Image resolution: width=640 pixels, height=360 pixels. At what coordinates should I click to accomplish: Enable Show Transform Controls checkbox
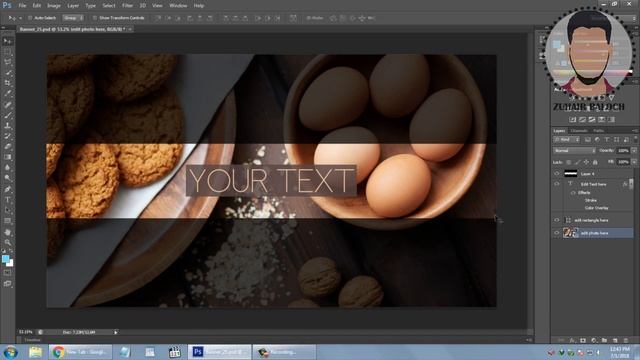(95, 18)
